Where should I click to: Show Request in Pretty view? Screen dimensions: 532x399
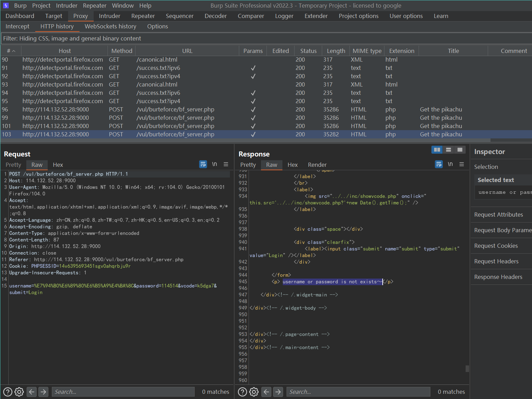tap(13, 165)
